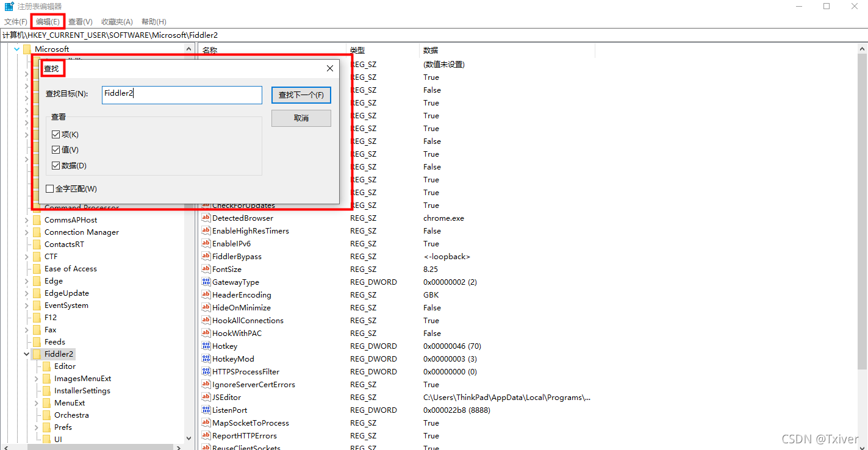Click the 查找目标 search input field
868x450 pixels.
click(x=182, y=95)
